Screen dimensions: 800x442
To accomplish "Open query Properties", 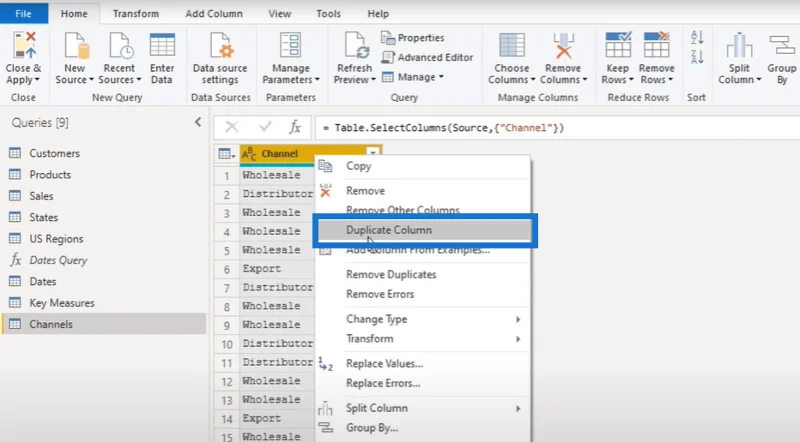I will 413,38.
